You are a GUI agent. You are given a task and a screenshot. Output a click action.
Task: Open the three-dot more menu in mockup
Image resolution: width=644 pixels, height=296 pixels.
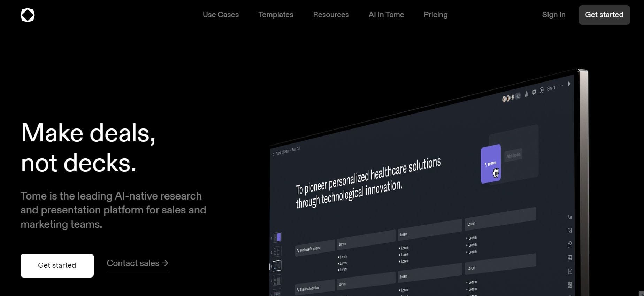(x=561, y=86)
